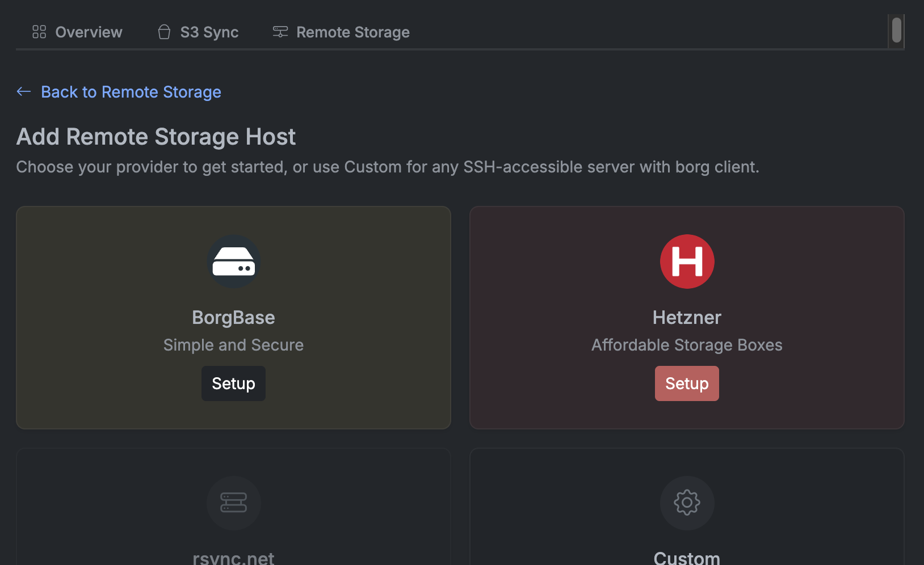The image size is (924, 565).
Task: Click the server icon beside Remote Storage
Action: click(280, 32)
